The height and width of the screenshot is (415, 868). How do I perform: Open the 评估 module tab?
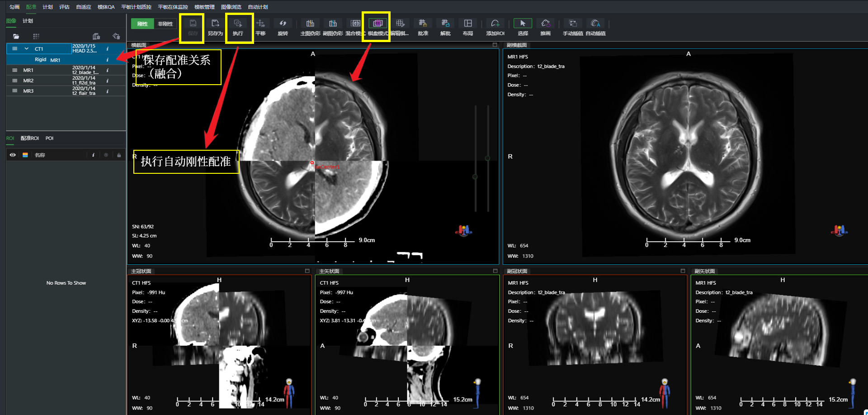point(64,7)
